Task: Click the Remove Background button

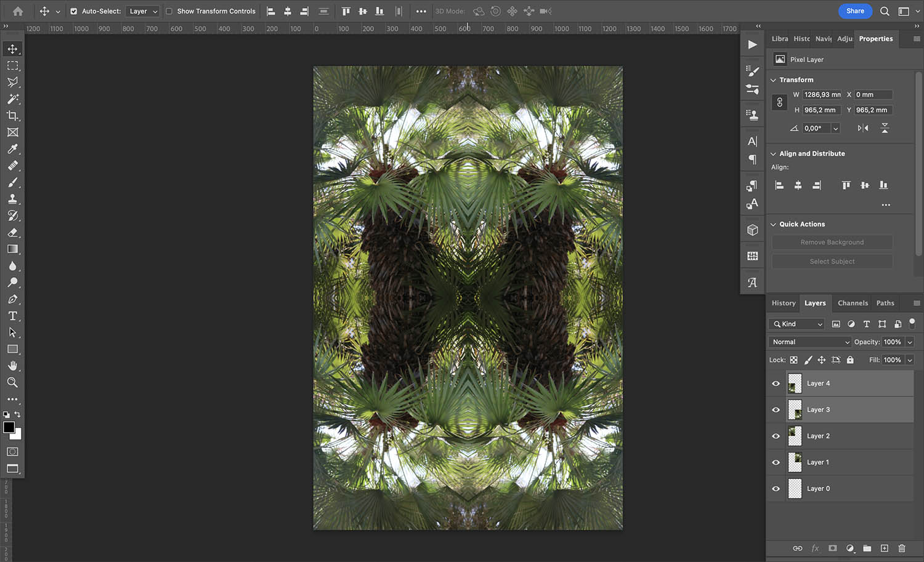Action: click(x=832, y=242)
